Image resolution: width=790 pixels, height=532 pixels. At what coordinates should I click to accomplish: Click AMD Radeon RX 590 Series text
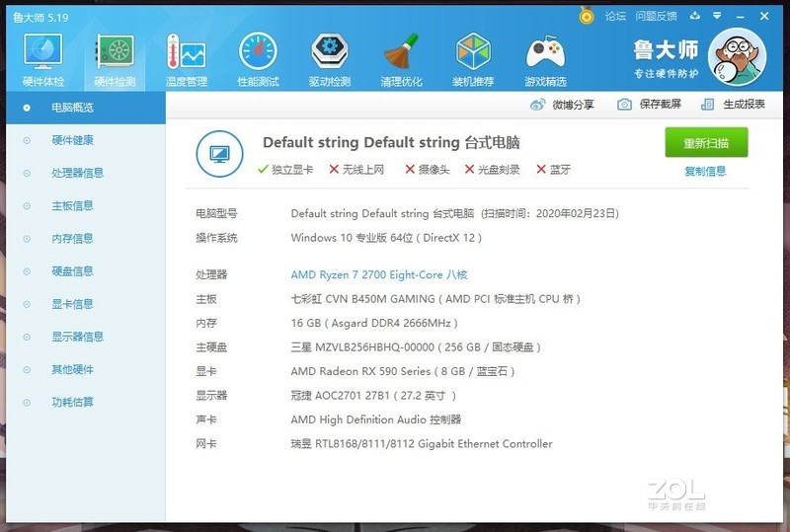pos(403,371)
